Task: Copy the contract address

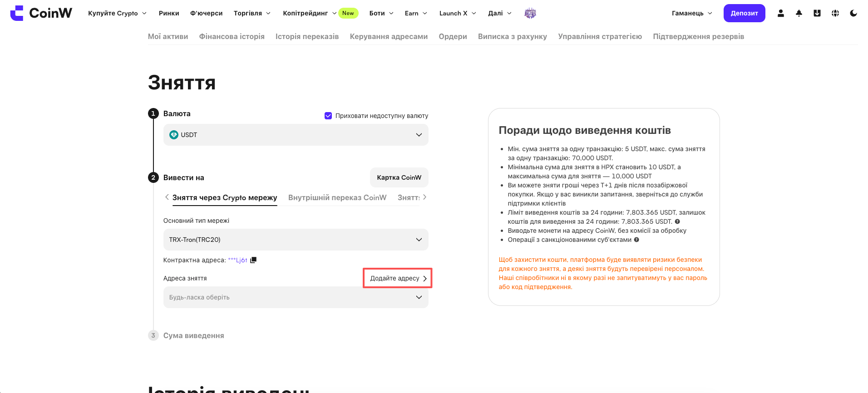Action: [x=253, y=260]
